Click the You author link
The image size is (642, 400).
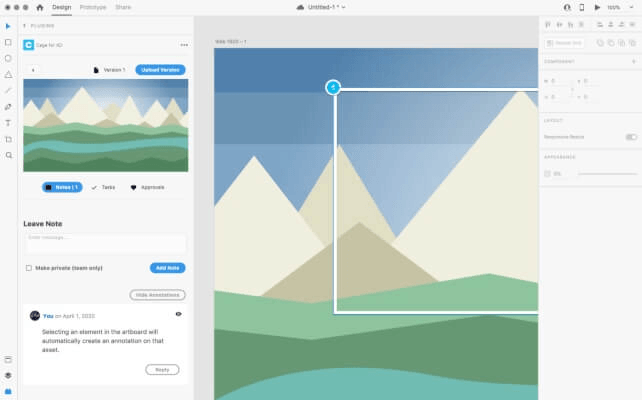(x=48, y=316)
